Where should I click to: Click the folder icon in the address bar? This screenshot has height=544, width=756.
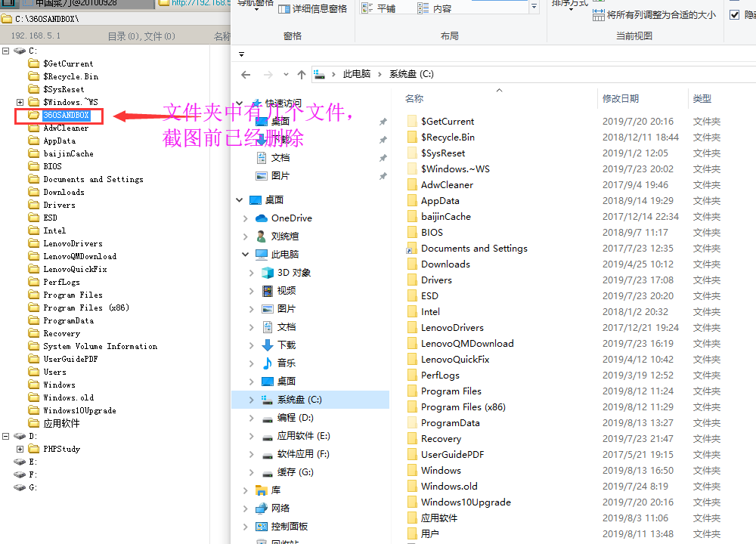(x=318, y=74)
